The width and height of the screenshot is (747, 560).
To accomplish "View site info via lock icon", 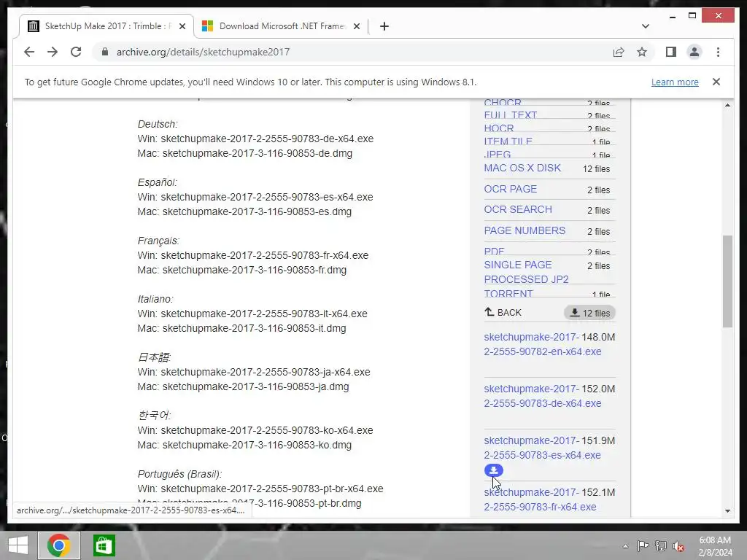I will pyautogui.click(x=105, y=52).
